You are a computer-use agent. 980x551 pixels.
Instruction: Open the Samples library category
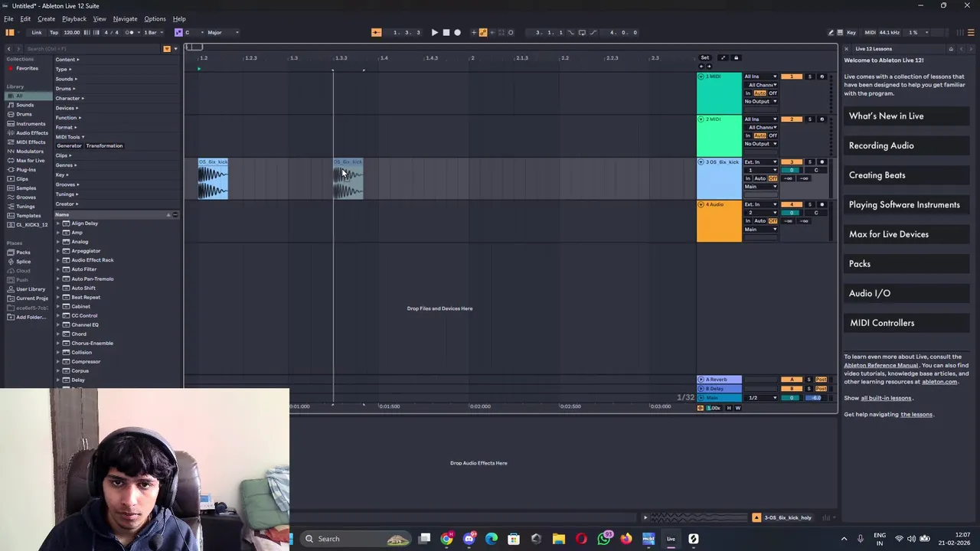(26, 187)
